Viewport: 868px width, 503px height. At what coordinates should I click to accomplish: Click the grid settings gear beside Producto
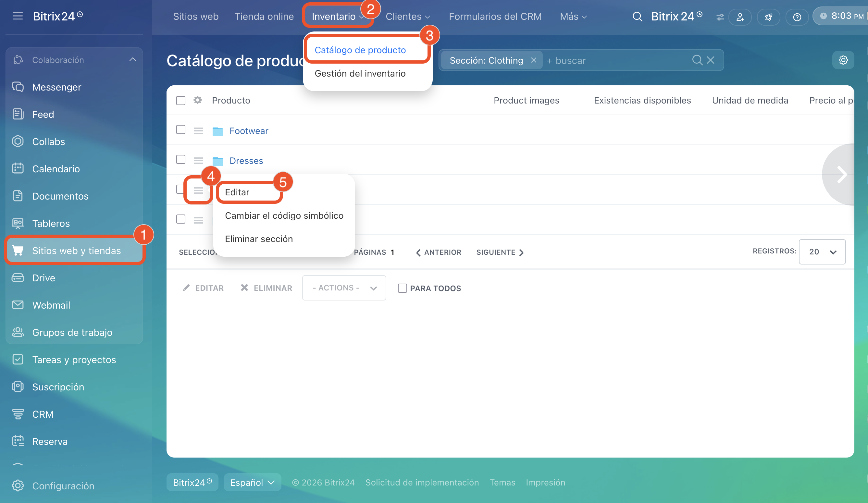(x=197, y=100)
